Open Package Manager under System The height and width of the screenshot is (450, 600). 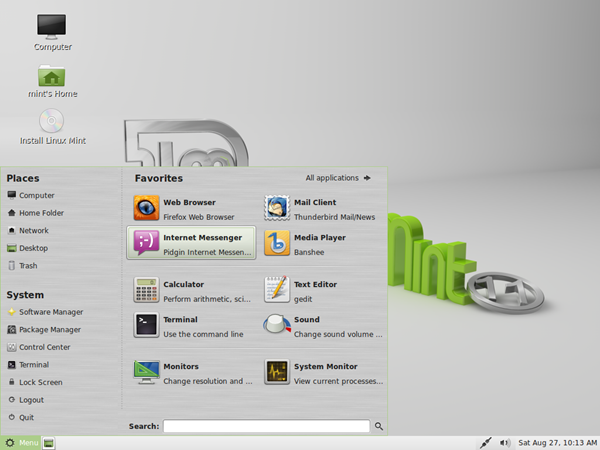coord(44,329)
